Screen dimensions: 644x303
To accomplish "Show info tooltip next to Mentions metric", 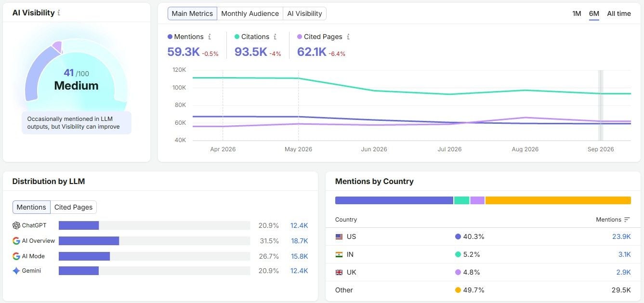I will click(209, 37).
